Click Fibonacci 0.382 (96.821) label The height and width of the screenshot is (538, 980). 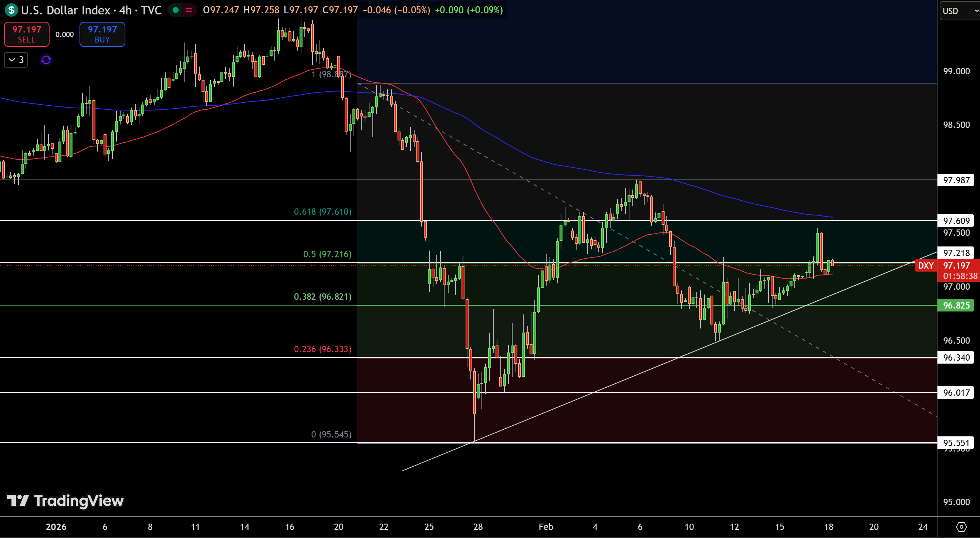point(322,297)
